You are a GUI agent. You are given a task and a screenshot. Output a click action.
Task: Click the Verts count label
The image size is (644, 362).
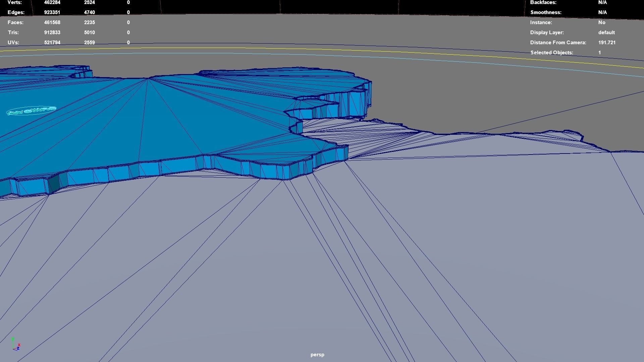click(x=15, y=2)
